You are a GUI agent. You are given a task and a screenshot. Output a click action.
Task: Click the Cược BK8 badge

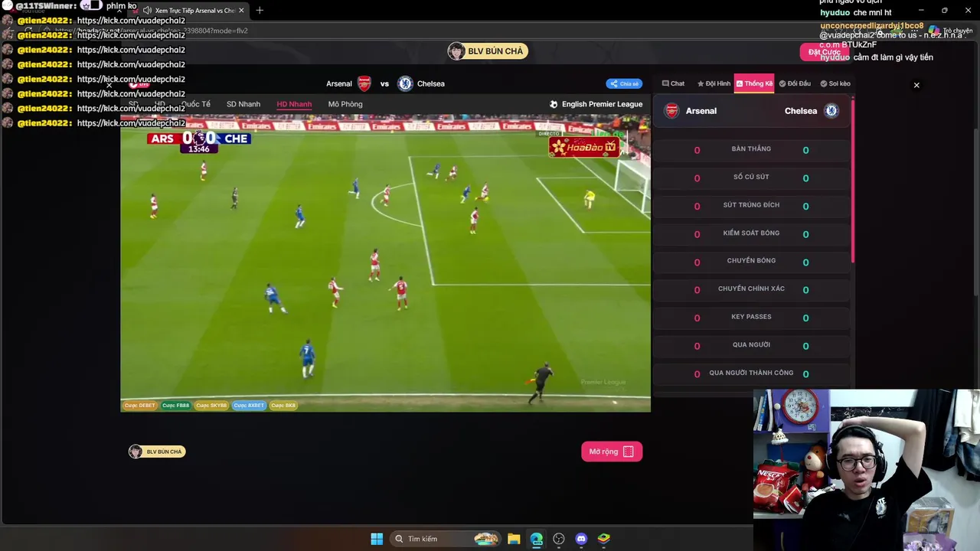coord(283,406)
